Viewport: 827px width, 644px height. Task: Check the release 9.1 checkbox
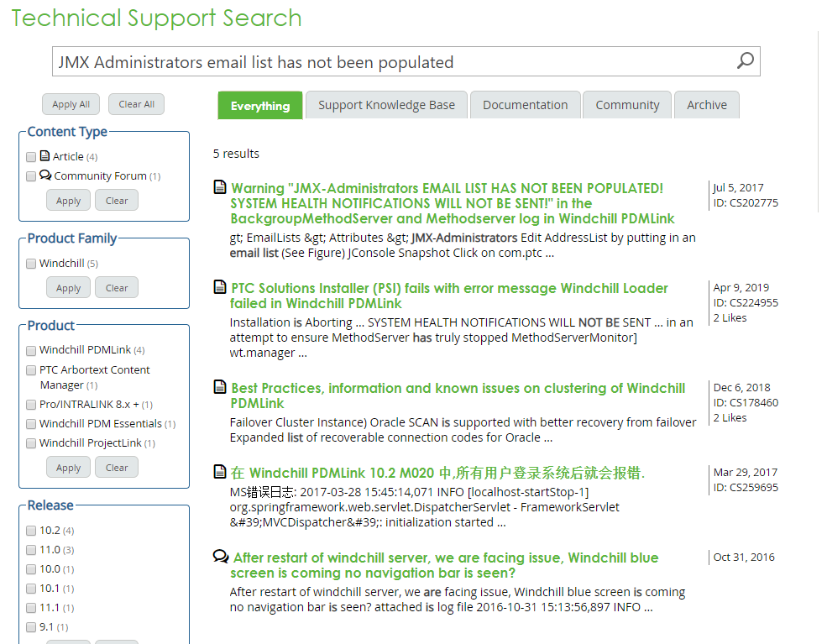[x=31, y=627]
